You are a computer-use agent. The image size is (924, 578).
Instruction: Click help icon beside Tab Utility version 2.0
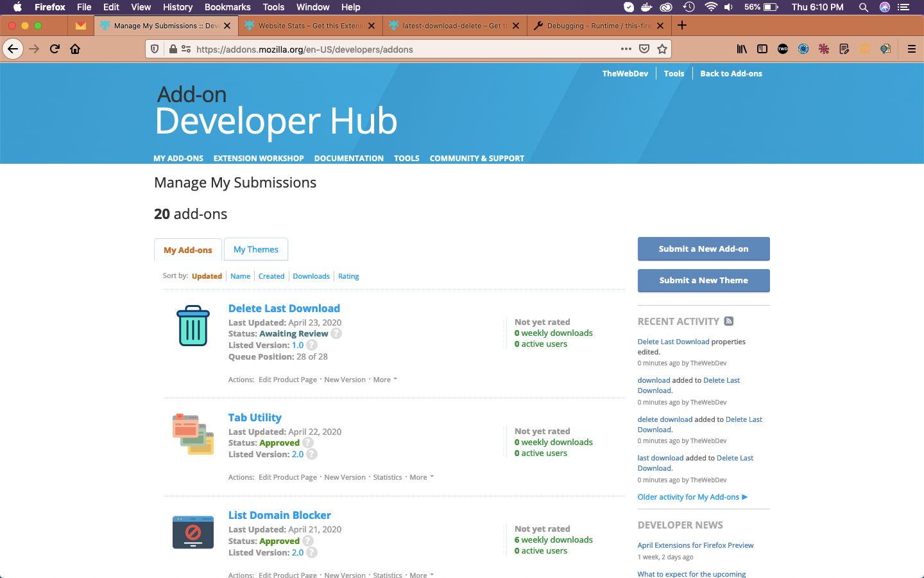312,454
